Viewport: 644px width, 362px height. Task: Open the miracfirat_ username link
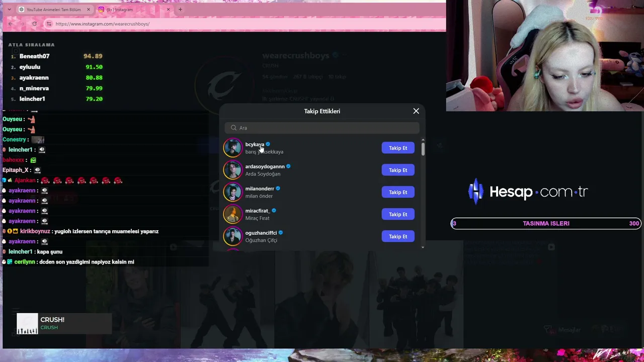pyautogui.click(x=258, y=211)
